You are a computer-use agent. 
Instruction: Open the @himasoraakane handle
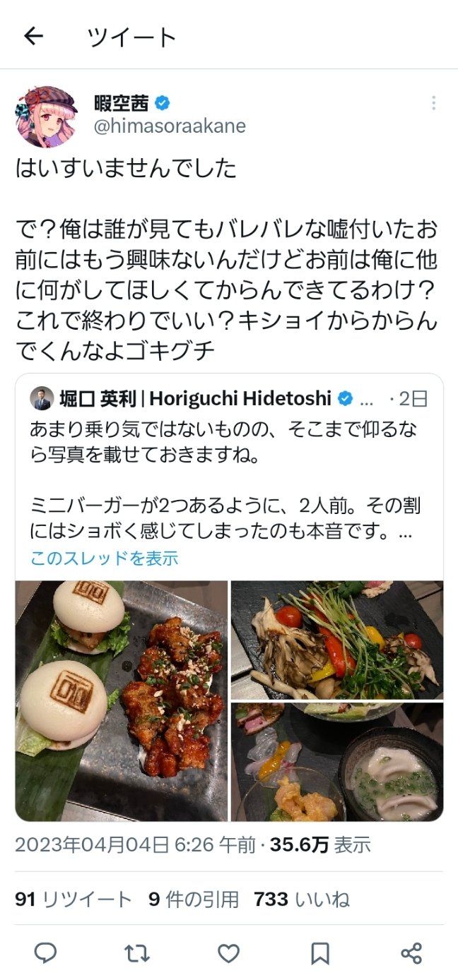click(170, 126)
